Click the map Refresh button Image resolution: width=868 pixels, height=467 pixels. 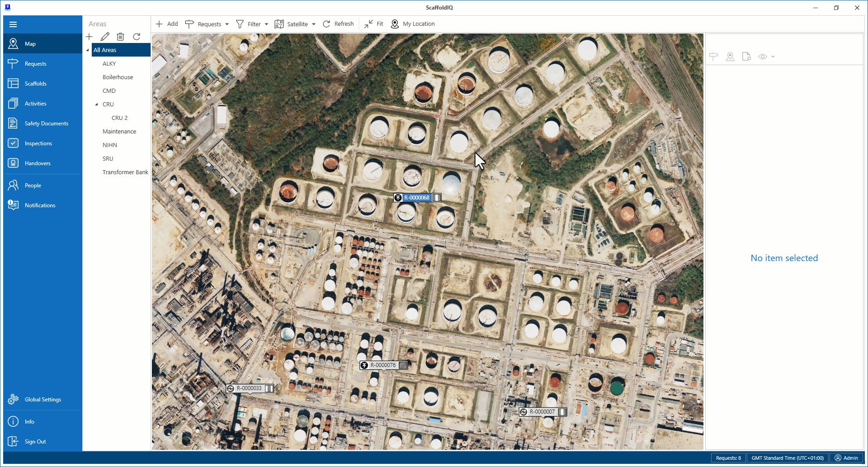pos(338,24)
